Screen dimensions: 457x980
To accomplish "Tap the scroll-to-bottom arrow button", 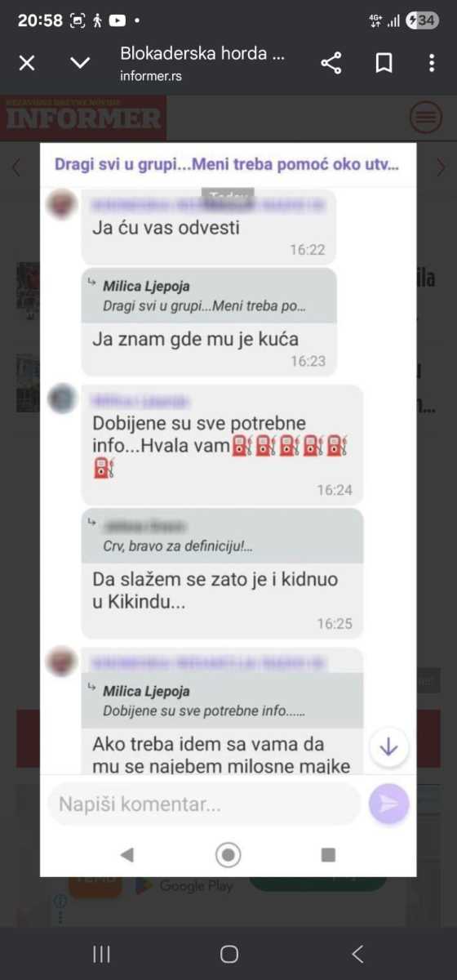I will click(x=389, y=746).
